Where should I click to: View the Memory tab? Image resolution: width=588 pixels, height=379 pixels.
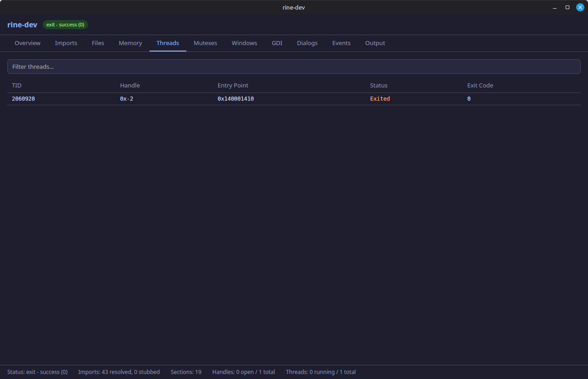(x=130, y=43)
